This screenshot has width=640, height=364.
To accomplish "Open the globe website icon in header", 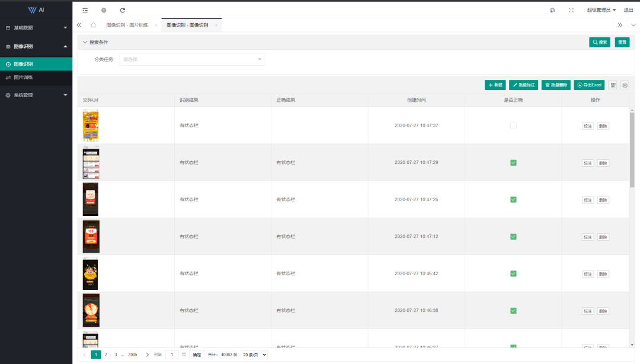I will tap(104, 10).
